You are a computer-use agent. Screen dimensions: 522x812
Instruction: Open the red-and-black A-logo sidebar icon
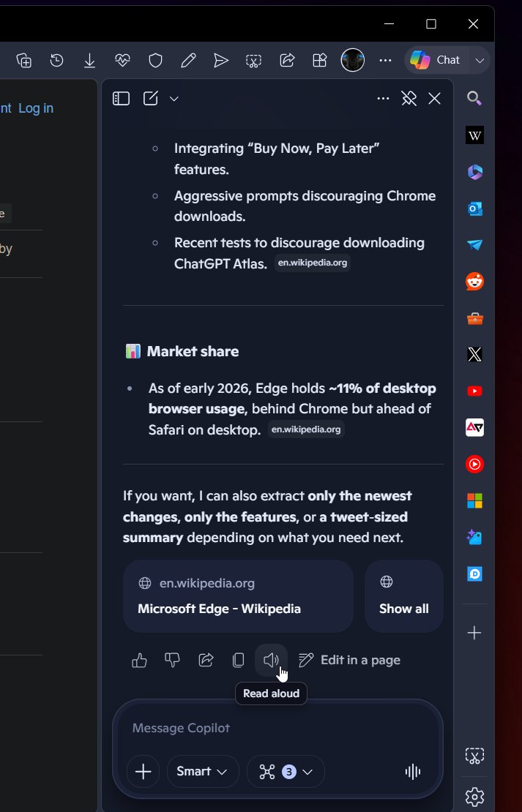pos(475,428)
